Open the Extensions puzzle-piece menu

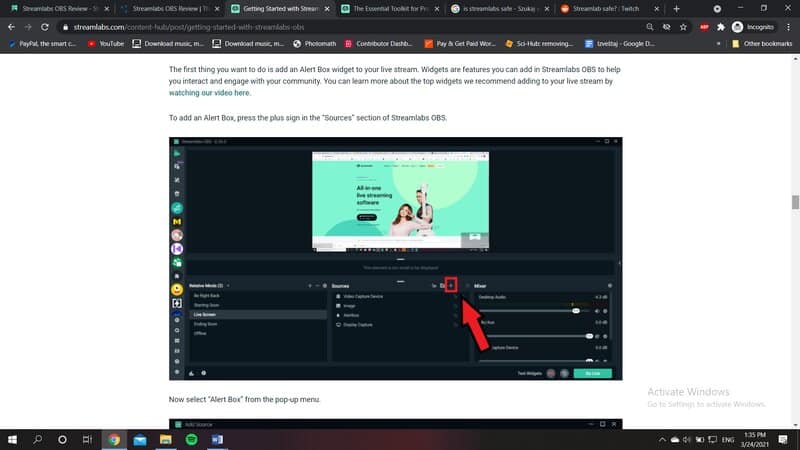720,27
